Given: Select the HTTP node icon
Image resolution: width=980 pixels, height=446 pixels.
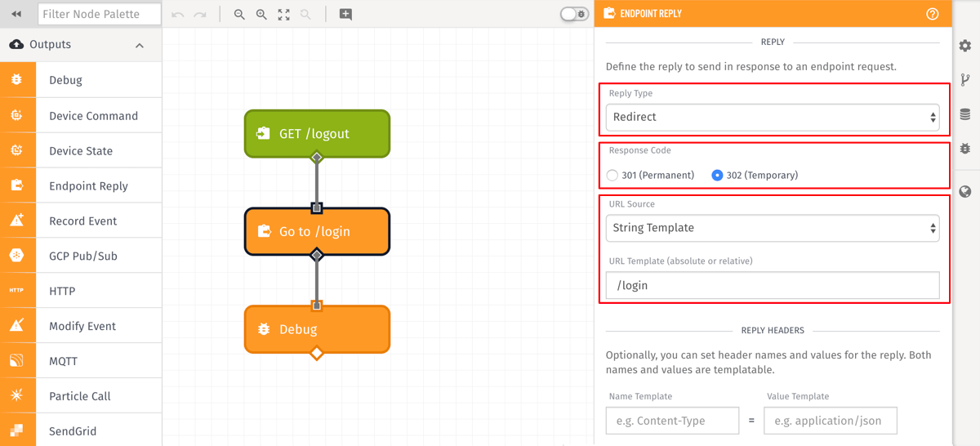Looking at the screenshot, I should tap(17, 291).
